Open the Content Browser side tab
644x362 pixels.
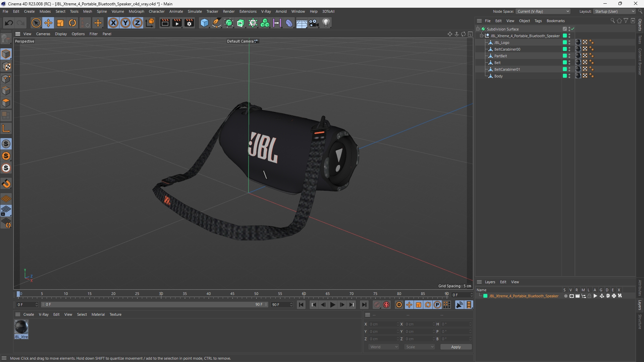click(x=640, y=62)
